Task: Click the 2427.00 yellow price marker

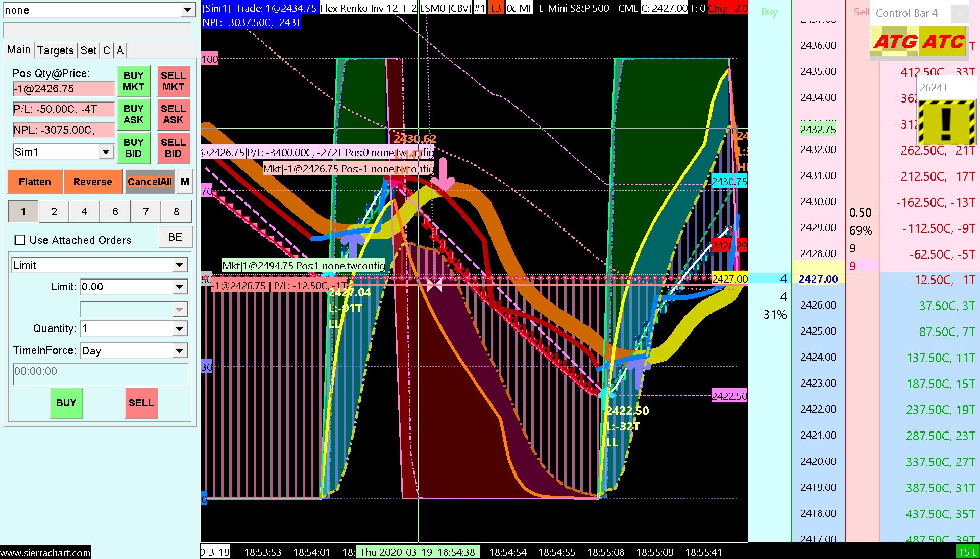Action: tap(729, 279)
